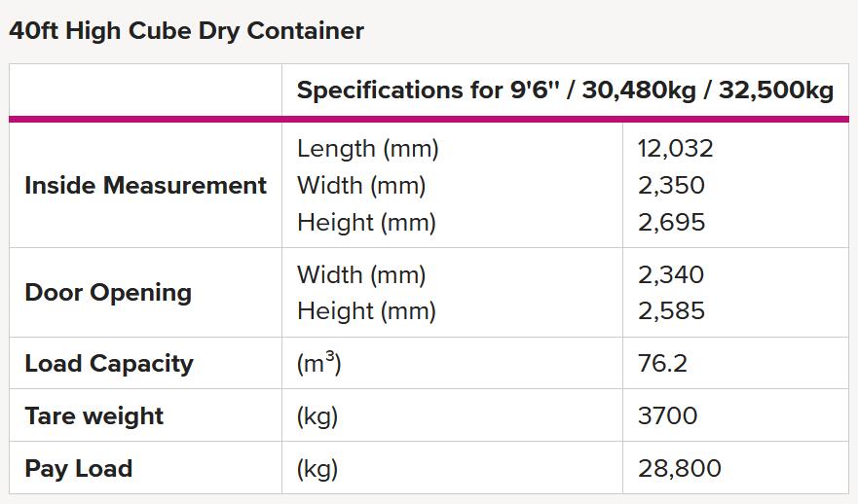
Task: Click the (kg) unit in Tare weight row
Action: click(317, 416)
